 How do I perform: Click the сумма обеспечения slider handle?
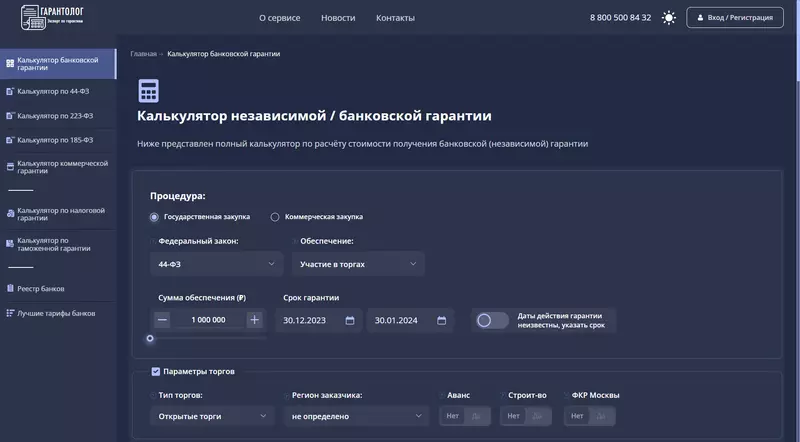point(150,338)
